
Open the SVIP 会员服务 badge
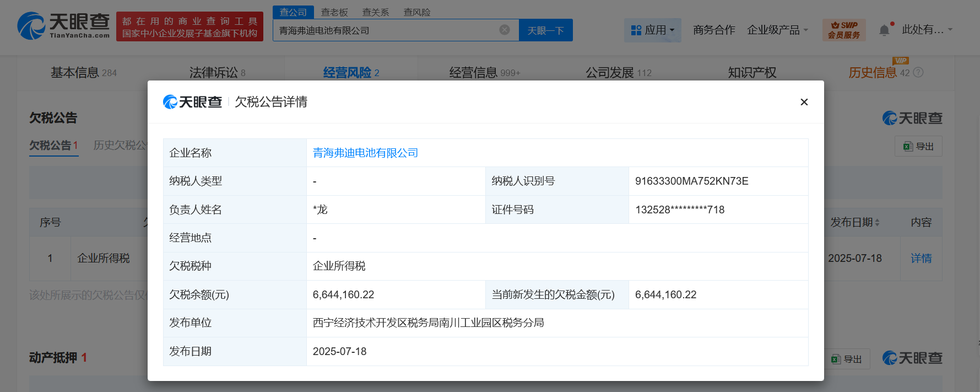click(843, 30)
